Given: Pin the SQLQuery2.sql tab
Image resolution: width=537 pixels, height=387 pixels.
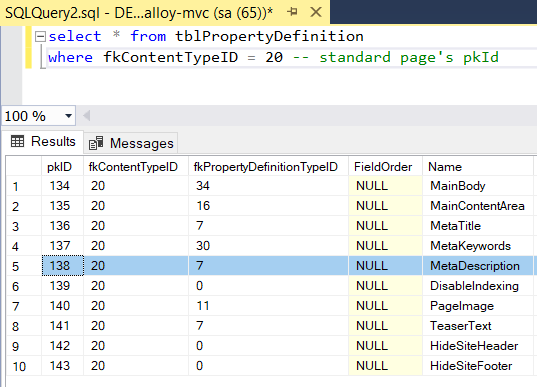Looking at the screenshot, I should 292,12.
